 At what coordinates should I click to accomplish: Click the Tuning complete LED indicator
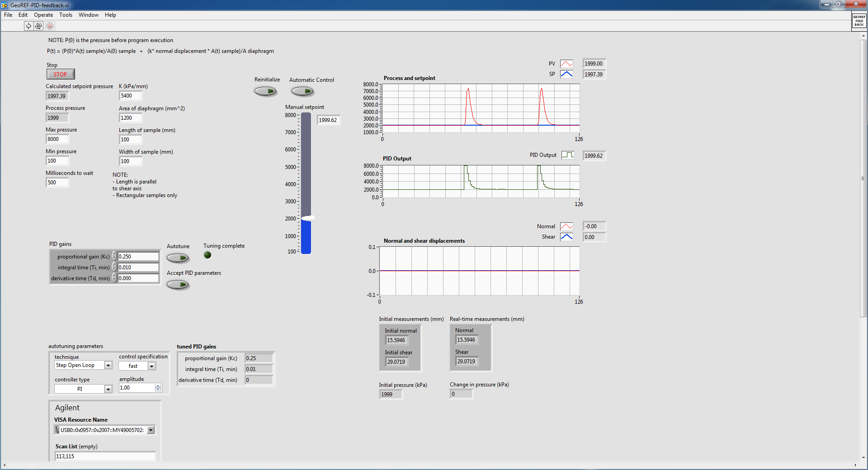[x=208, y=255]
